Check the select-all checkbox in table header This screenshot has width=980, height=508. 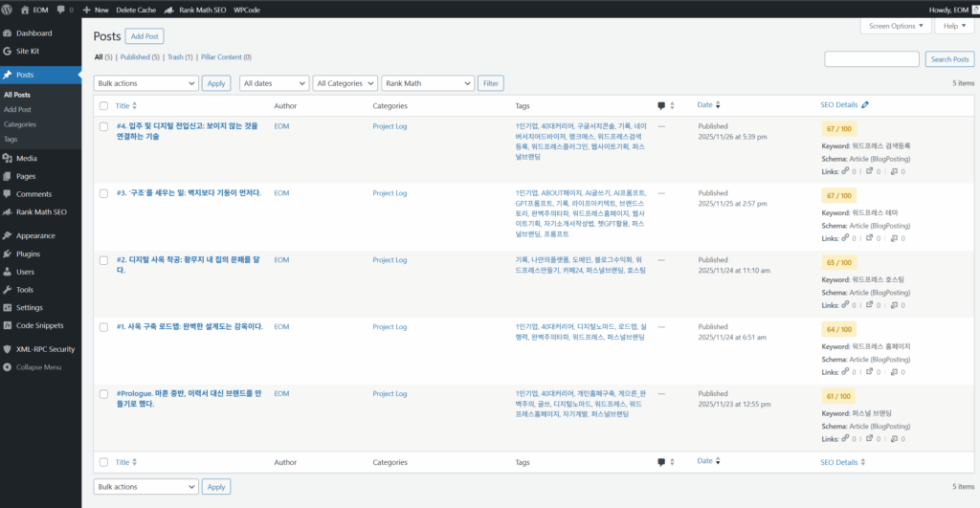(104, 105)
